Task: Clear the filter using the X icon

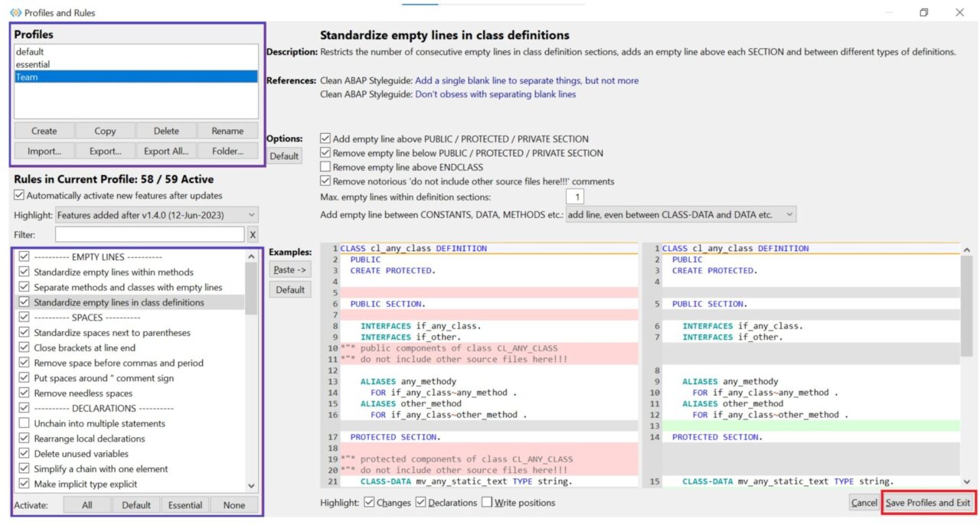Action: click(253, 233)
